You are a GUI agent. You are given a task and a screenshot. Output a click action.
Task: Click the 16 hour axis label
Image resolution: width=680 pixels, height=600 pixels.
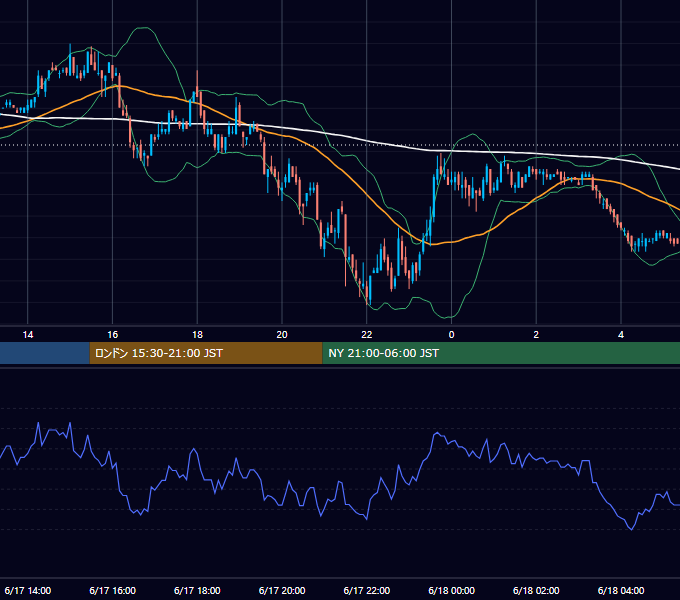[x=112, y=335]
